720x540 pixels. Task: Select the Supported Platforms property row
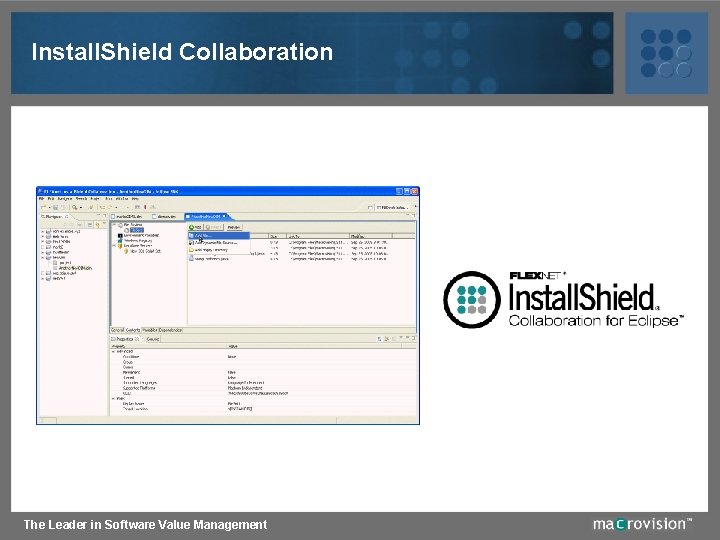point(264,388)
